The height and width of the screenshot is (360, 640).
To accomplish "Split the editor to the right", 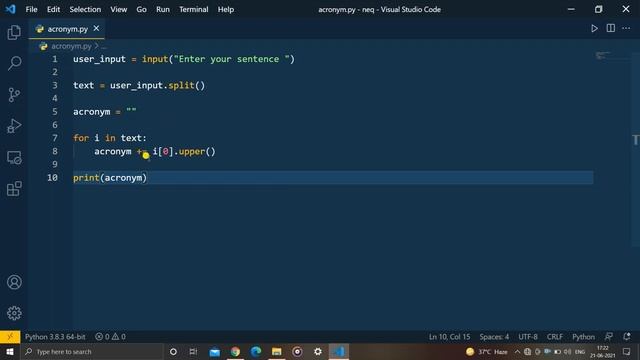I will 611,28.
